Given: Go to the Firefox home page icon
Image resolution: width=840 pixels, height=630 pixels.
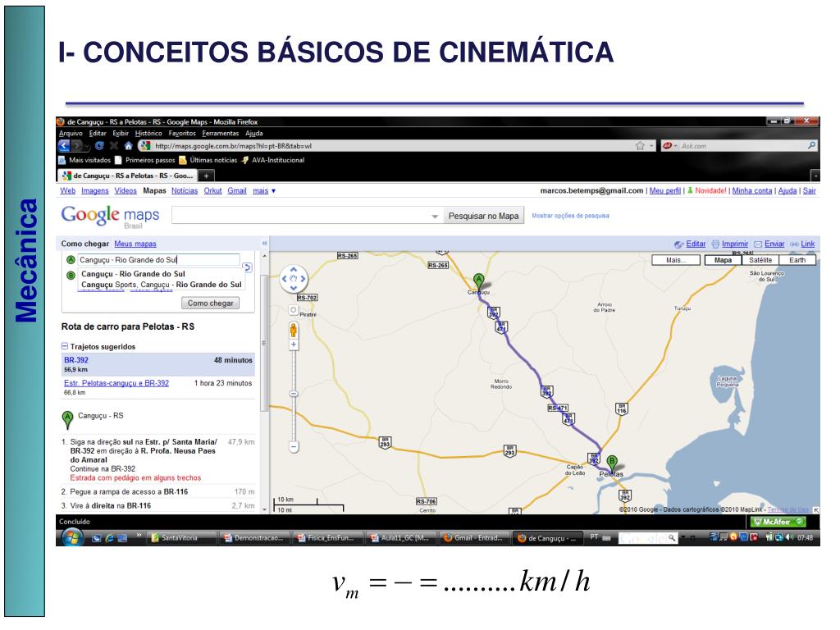Looking at the screenshot, I should 129,146.
